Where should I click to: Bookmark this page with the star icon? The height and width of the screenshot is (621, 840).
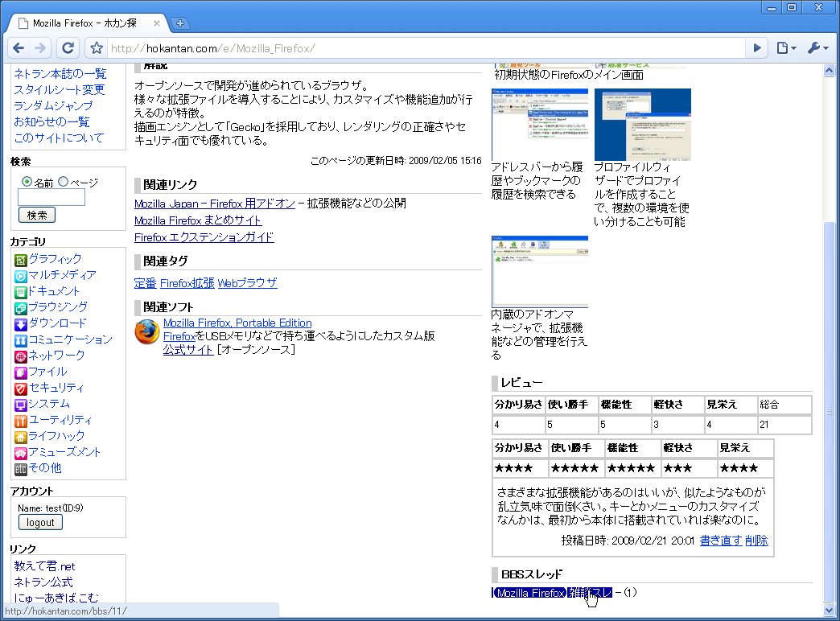coord(97,48)
